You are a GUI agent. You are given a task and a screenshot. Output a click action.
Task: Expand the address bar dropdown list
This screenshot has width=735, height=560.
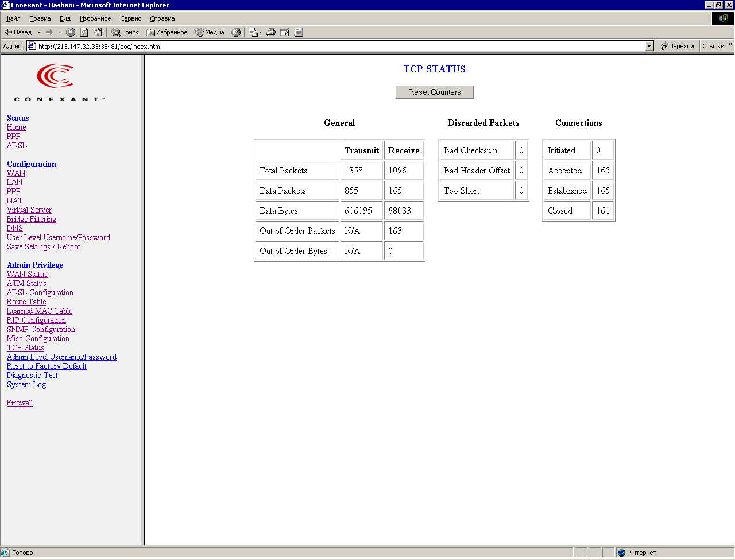tap(649, 46)
